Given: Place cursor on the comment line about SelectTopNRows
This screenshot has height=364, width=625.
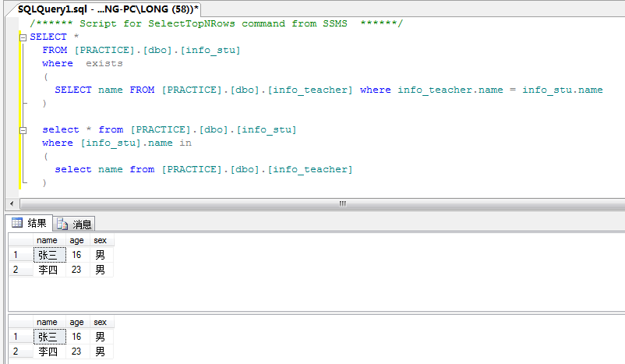Looking at the screenshot, I should point(217,23).
